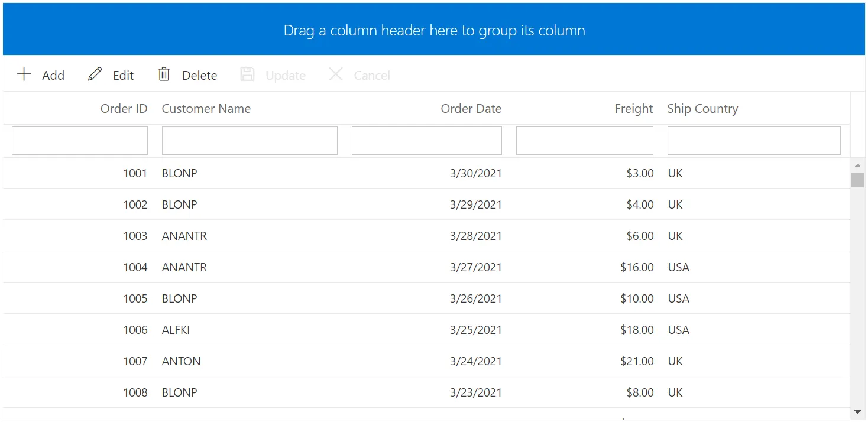Click the Delete trash icon
Screen dimensions: 868x422
point(164,74)
